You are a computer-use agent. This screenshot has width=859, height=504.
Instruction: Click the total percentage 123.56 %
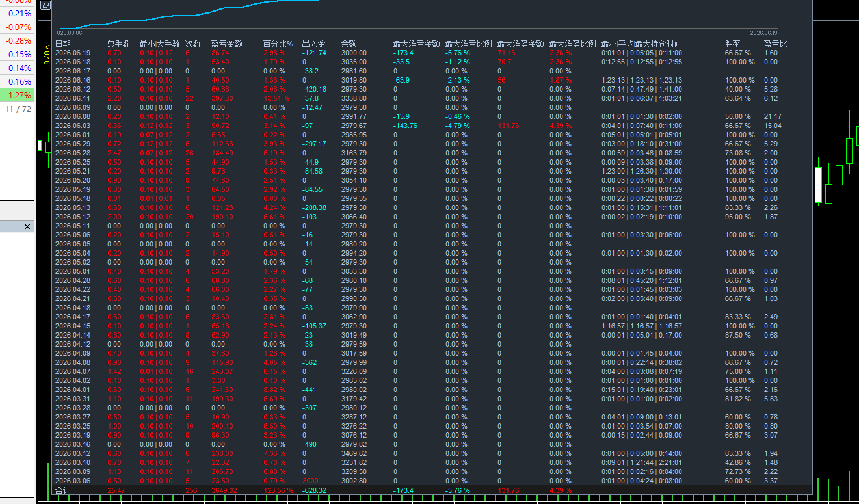point(278,490)
